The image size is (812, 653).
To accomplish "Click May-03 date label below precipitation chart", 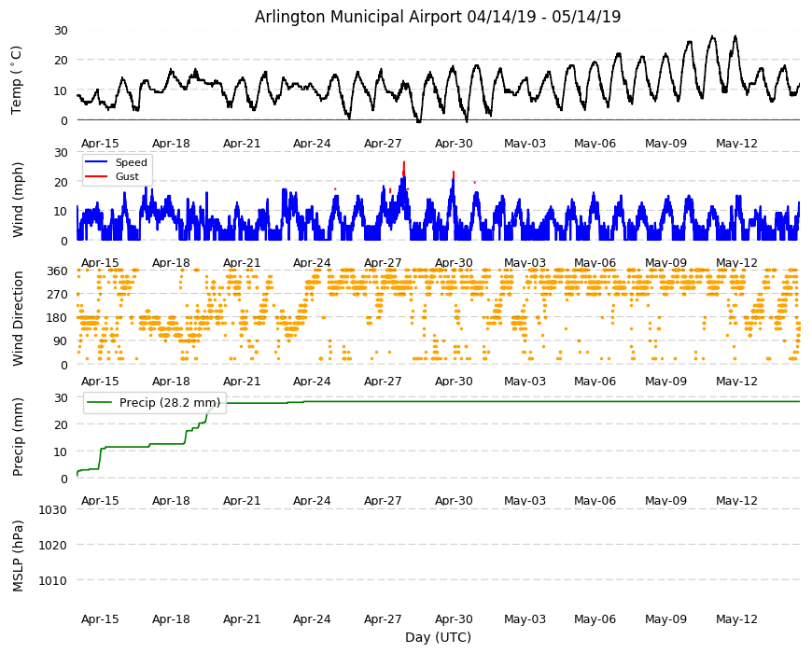I will click(525, 501).
